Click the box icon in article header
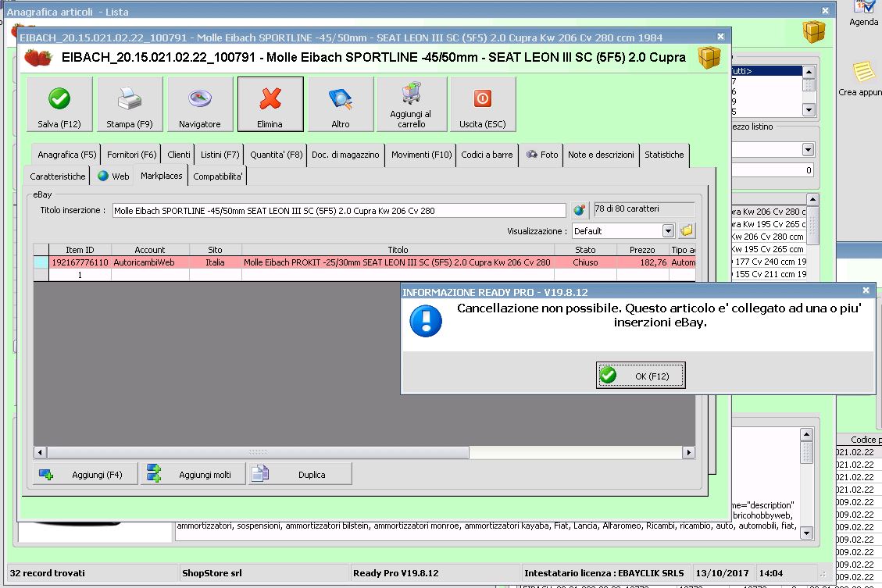Viewport: 882px width, 588px height. point(709,57)
